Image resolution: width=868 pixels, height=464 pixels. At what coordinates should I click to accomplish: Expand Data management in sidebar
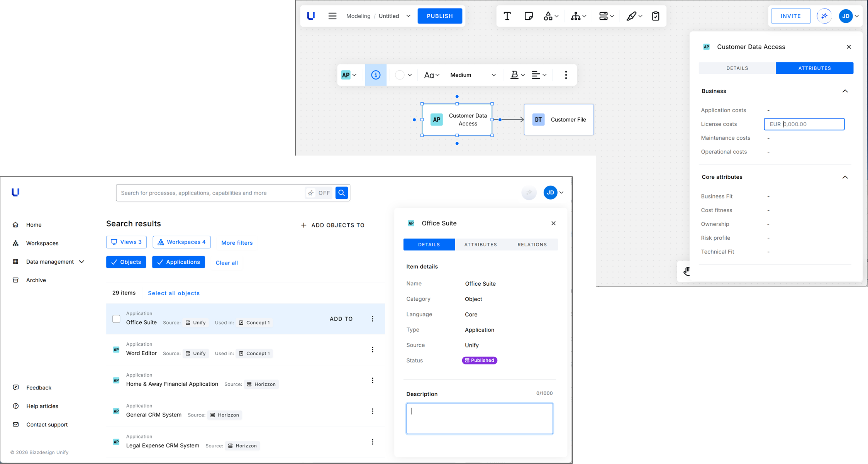point(49,262)
